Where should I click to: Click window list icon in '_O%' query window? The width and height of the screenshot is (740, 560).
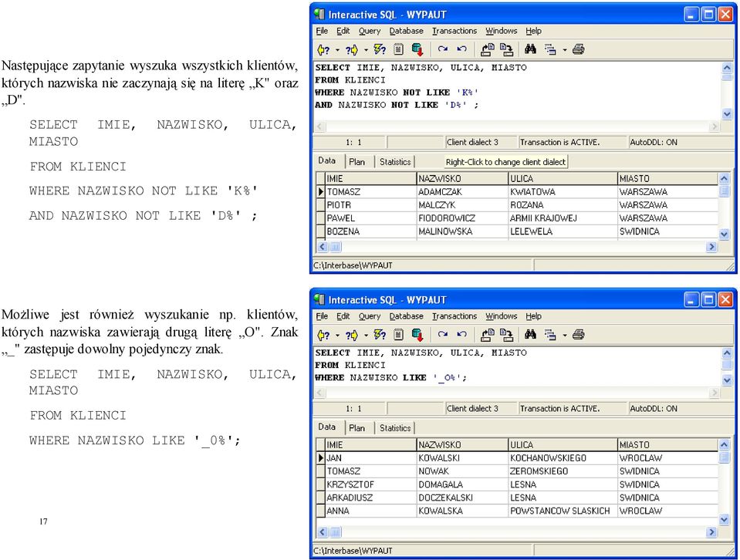coord(550,335)
